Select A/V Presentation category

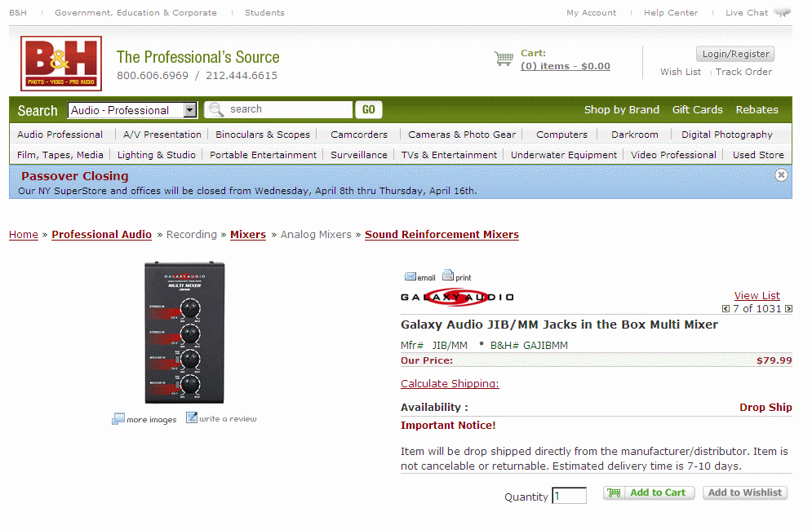point(162,135)
